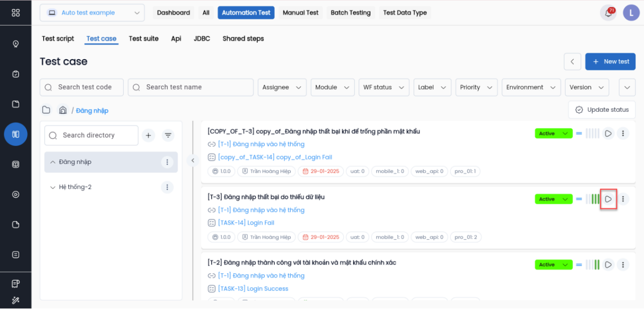Expand the Hệ thống-2 directory

tap(52, 188)
